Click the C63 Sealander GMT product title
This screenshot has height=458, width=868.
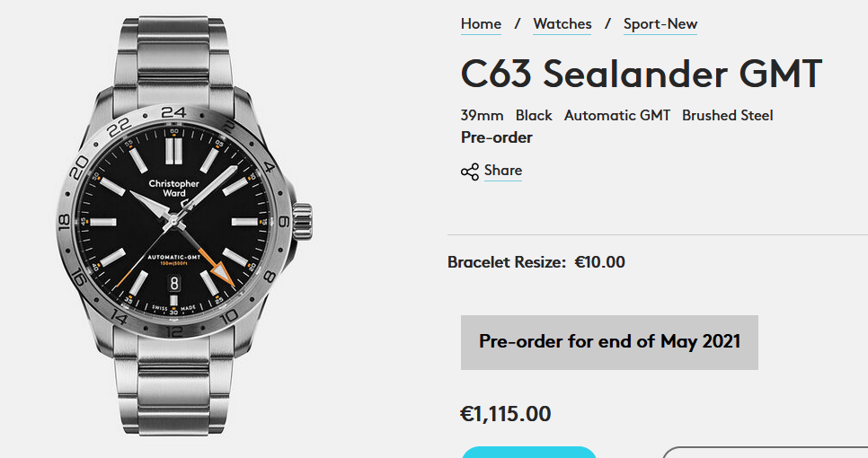(x=642, y=74)
